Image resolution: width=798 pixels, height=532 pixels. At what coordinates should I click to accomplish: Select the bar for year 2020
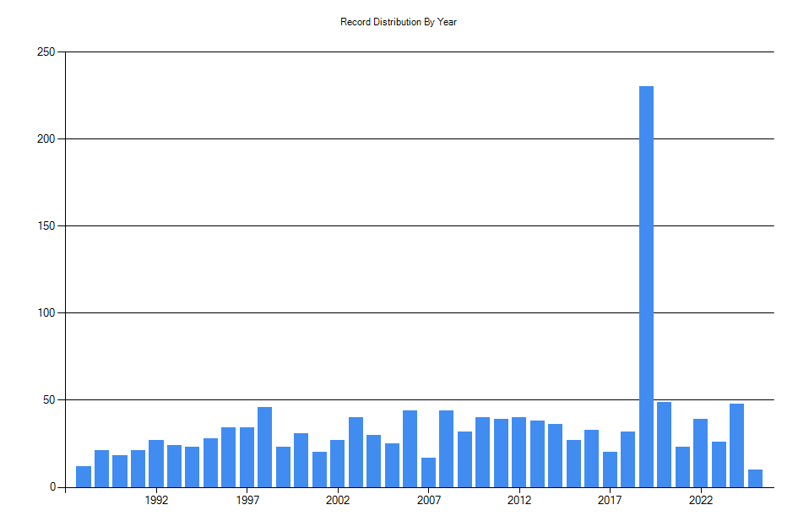point(664,444)
